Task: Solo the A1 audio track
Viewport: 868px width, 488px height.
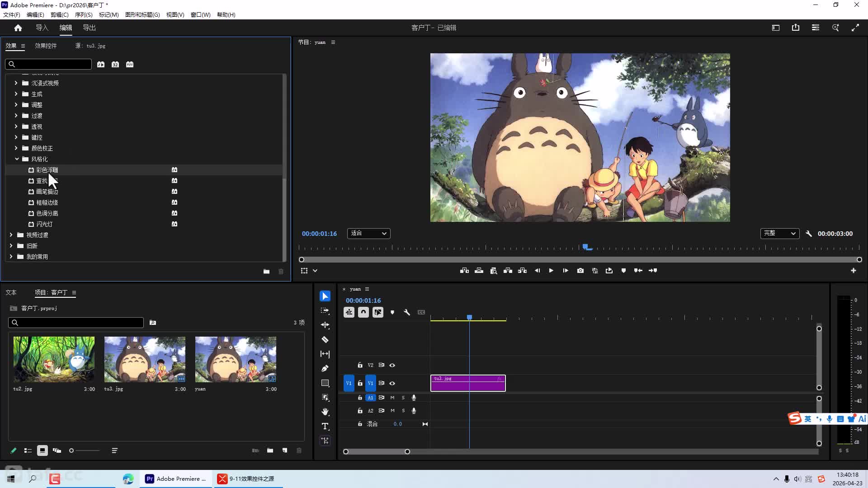Action: click(x=403, y=398)
